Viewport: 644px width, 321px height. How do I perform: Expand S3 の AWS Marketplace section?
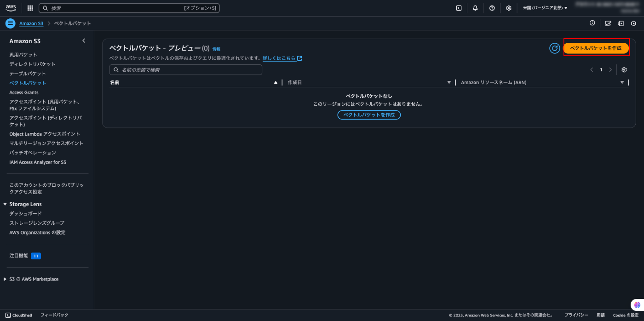click(5, 279)
